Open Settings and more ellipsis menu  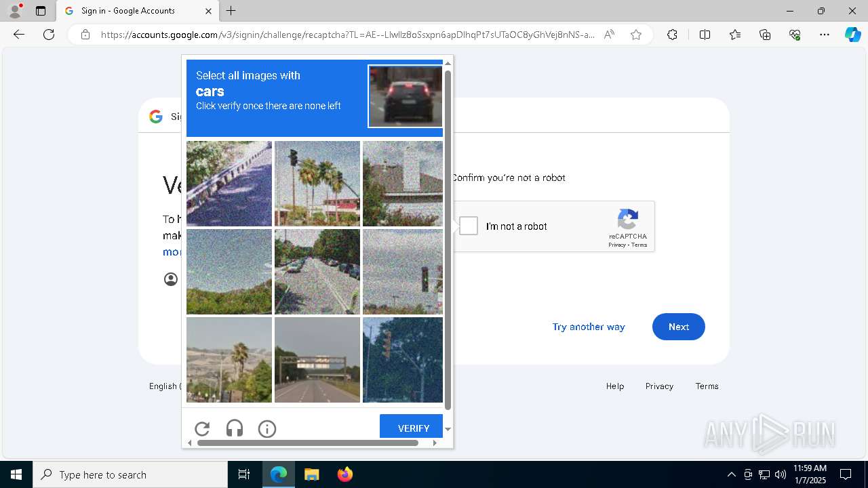click(x=825, y=35)
